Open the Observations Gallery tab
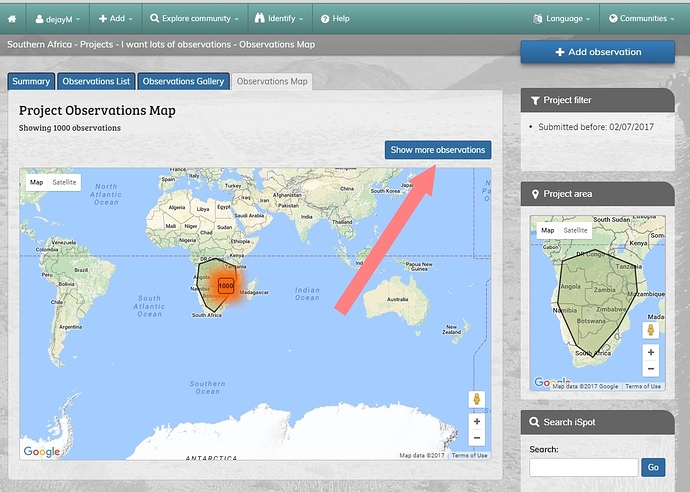This screenshot has height=492, width=690. pos(183,81)
